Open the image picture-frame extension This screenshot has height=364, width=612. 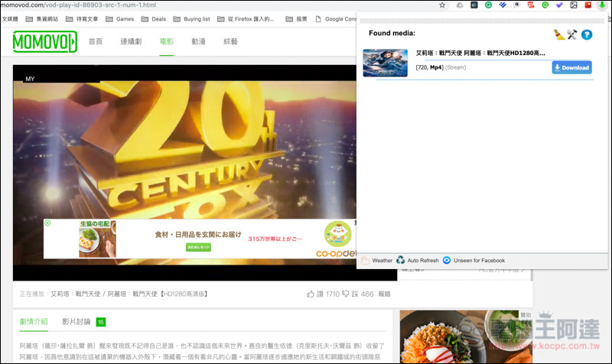[x=573, y=5]
